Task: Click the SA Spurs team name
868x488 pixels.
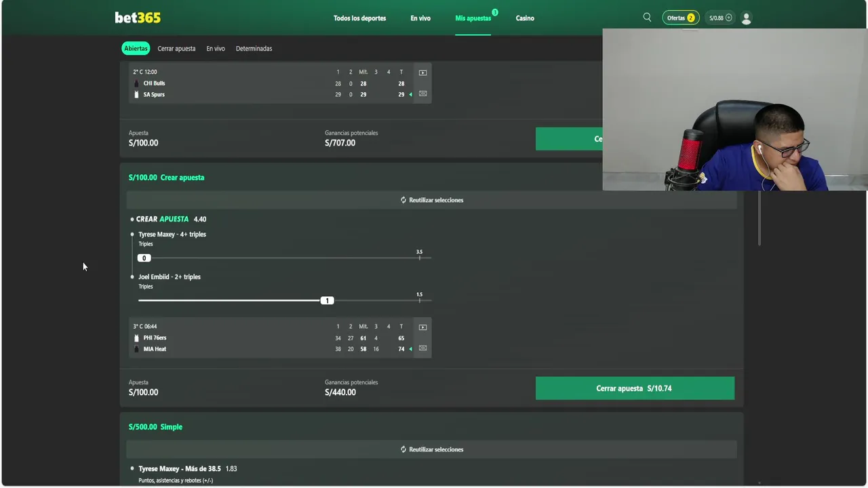Action: click(154, 94)
